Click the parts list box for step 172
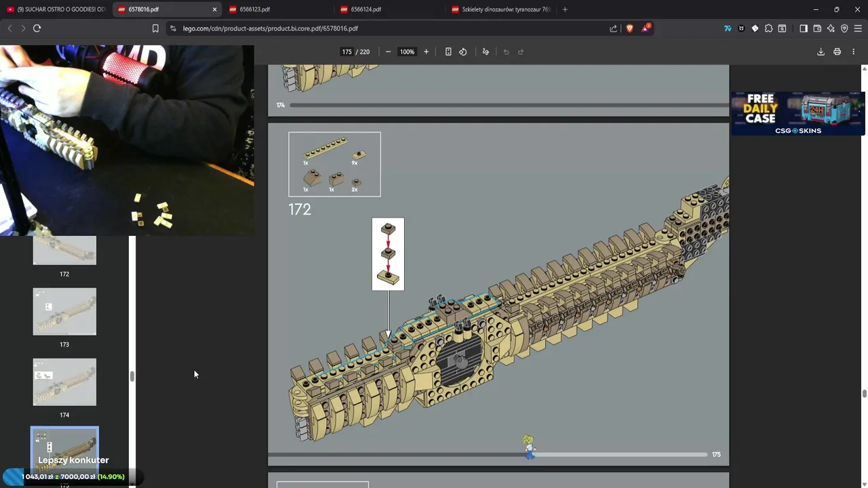 coord(334,164)
